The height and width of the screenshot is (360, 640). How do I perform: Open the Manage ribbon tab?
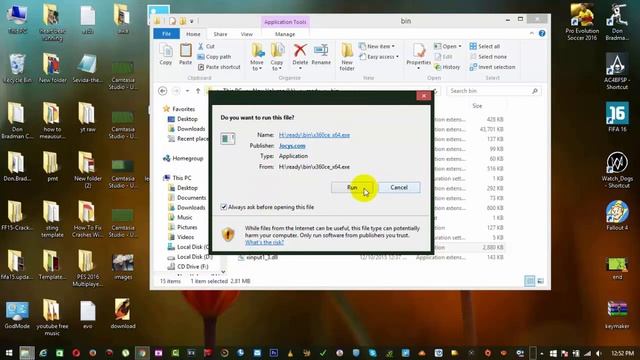285,34
